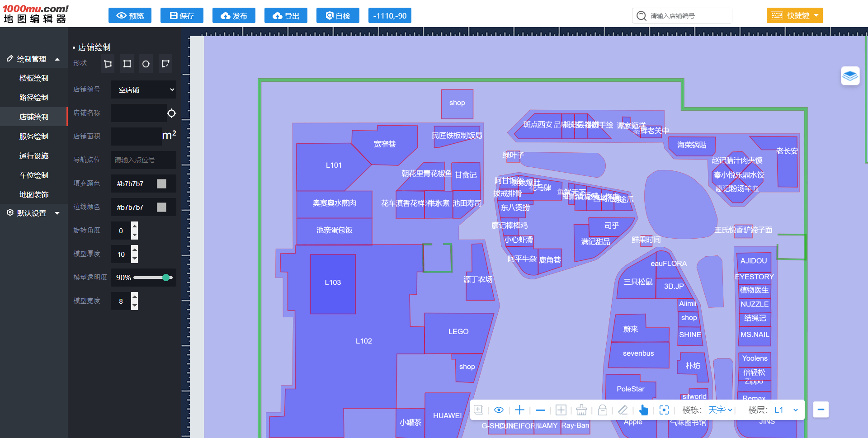Image resolution: width=868 pixels, height=438 pixels.
Task: Collapse the 绘制管理 section
Action: coord(33,59)
